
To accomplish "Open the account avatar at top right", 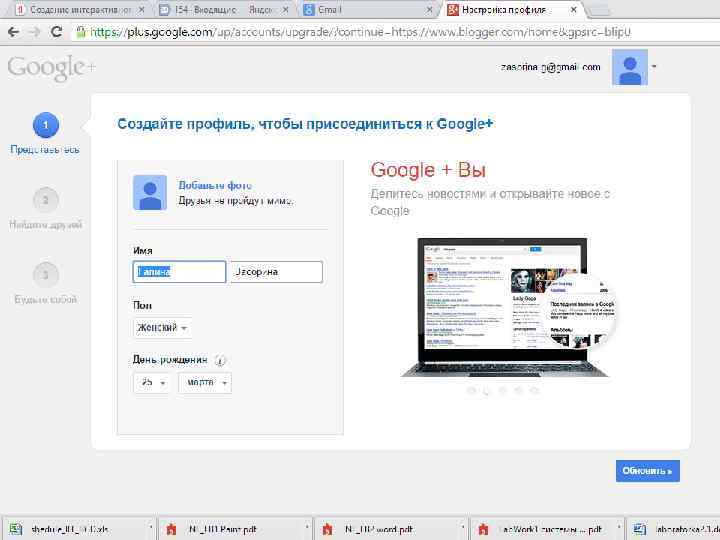I will pyautogui.click(x=630, y=68).
